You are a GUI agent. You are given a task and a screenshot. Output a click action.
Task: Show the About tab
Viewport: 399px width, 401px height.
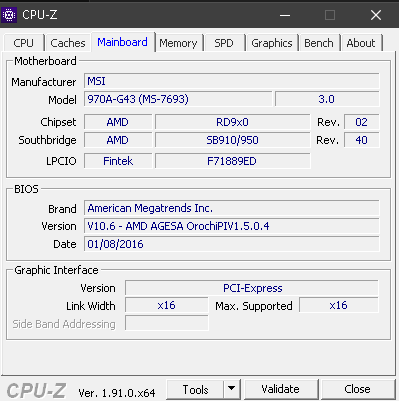pos(361,43)
